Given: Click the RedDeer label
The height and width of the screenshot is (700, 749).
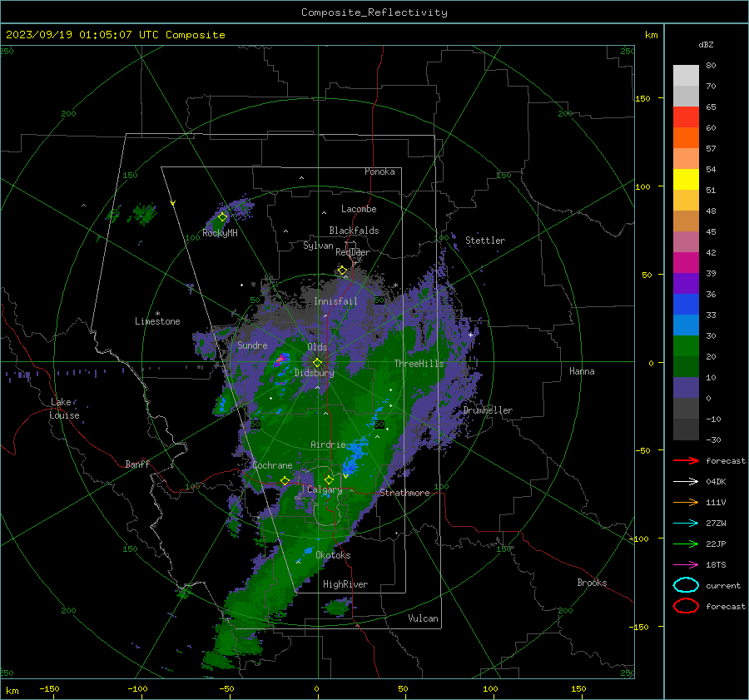Looking at the screenshot, I should 353,252.
